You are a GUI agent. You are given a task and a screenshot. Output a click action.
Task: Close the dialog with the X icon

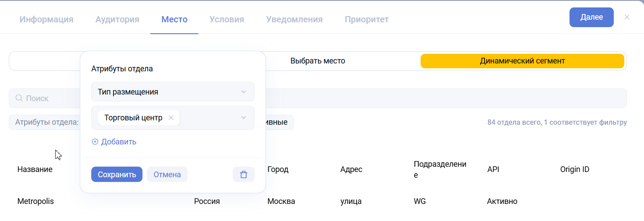tap(627, 18)
